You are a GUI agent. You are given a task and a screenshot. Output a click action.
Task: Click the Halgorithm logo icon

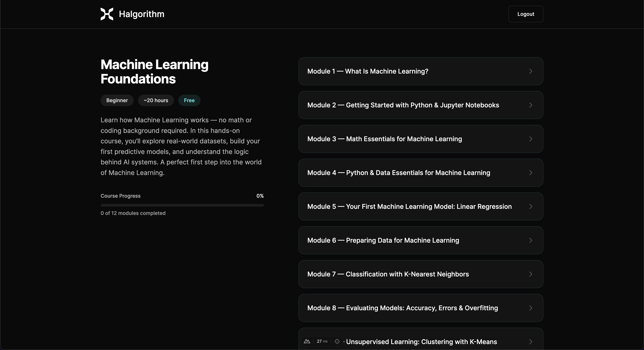tap(107, 14)
